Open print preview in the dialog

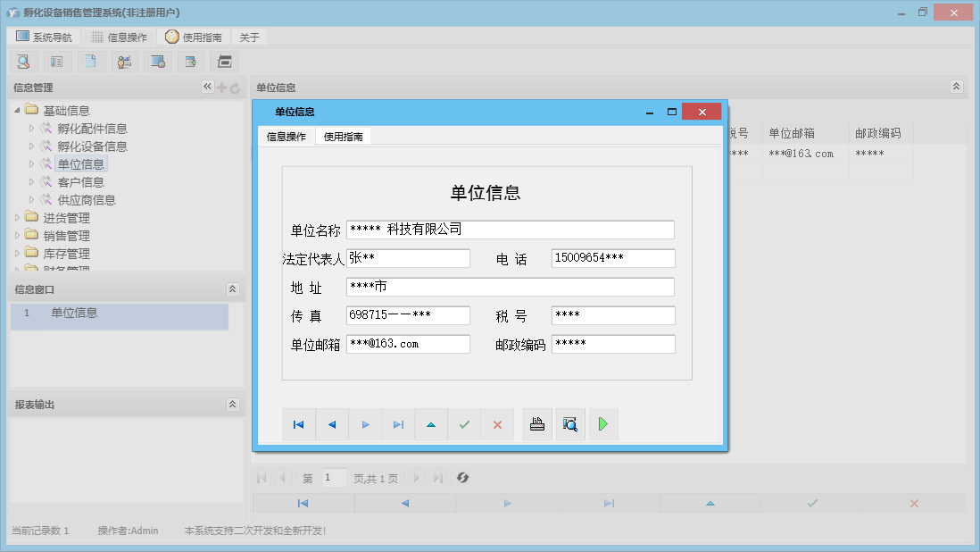(569, 424)
